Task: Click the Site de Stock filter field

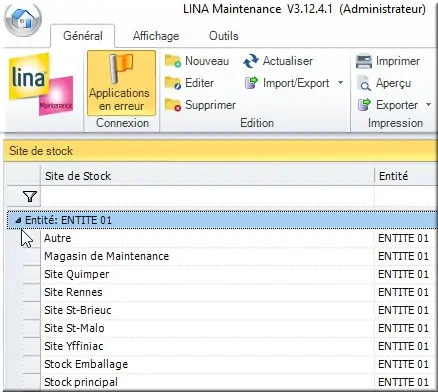Action: [x=207, y=197]
